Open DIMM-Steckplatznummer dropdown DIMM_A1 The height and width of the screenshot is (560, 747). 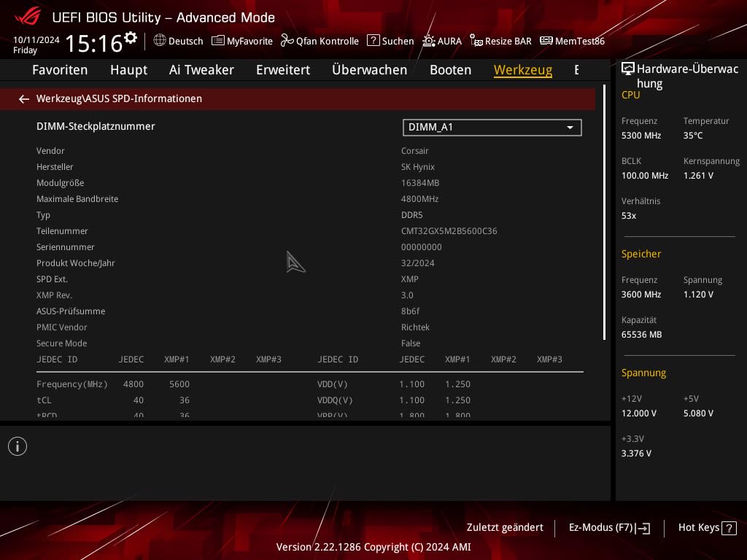point(492,128)
